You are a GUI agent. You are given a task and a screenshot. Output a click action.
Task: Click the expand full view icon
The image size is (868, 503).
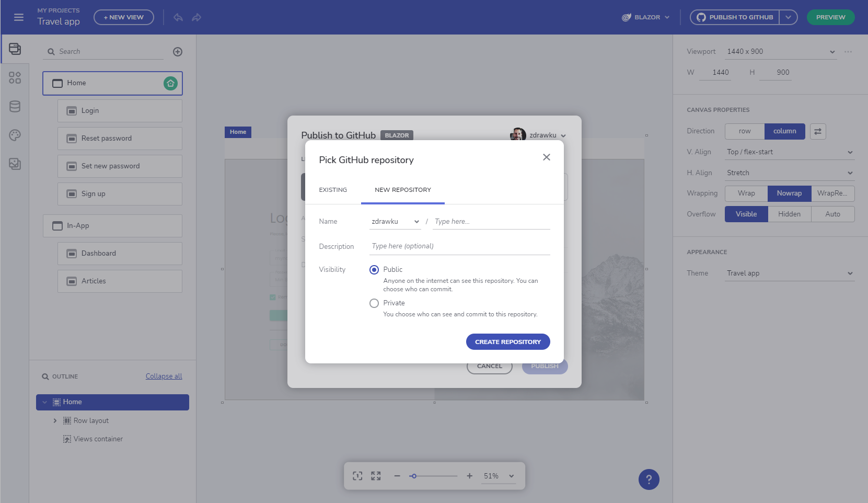point(376,476)
